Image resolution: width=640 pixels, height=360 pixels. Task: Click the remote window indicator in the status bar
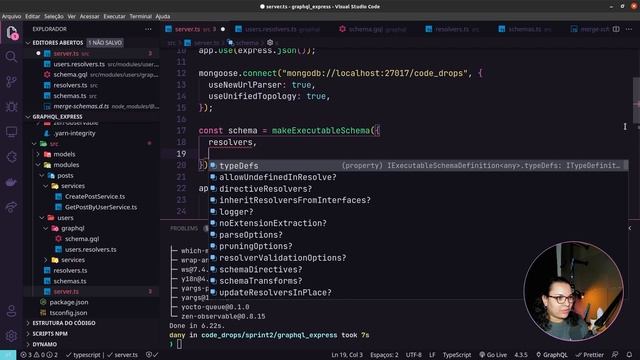(8, 355)
